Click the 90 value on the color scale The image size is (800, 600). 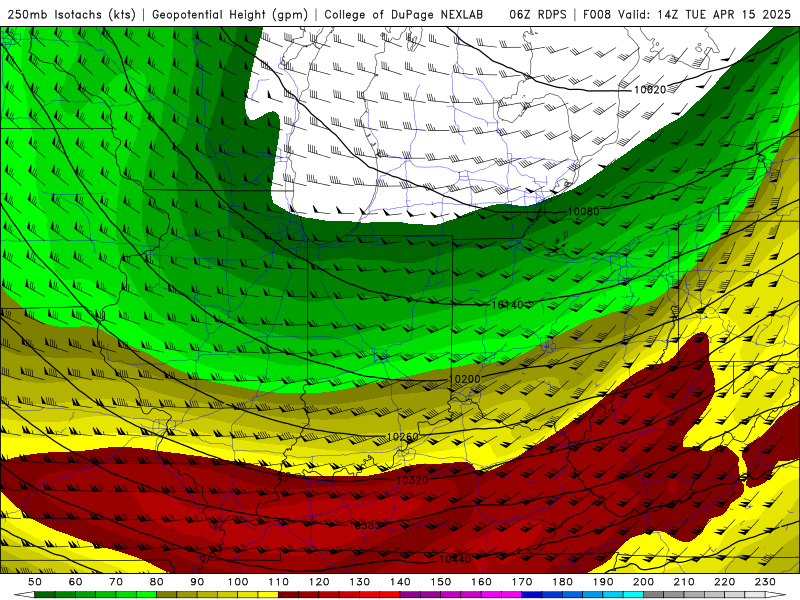pos(197,582)
